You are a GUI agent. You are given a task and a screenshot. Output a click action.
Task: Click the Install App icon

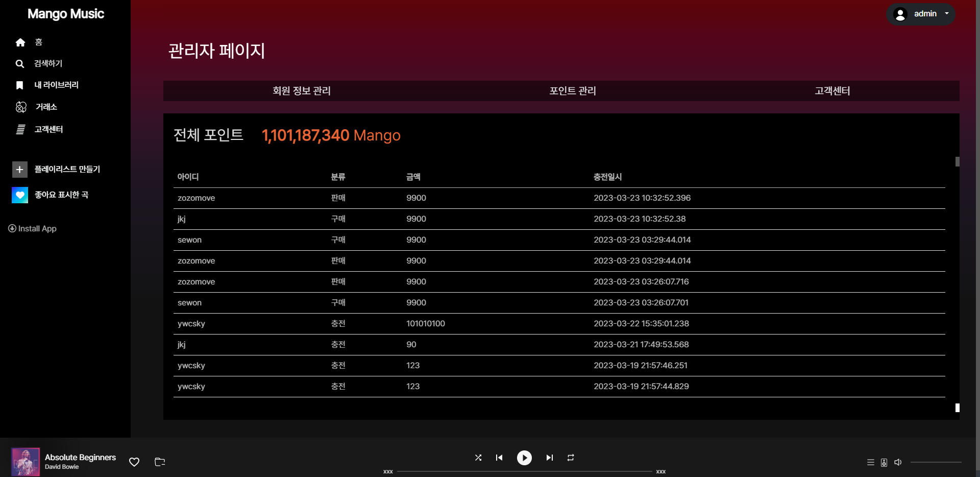click(x=12, y=228)
